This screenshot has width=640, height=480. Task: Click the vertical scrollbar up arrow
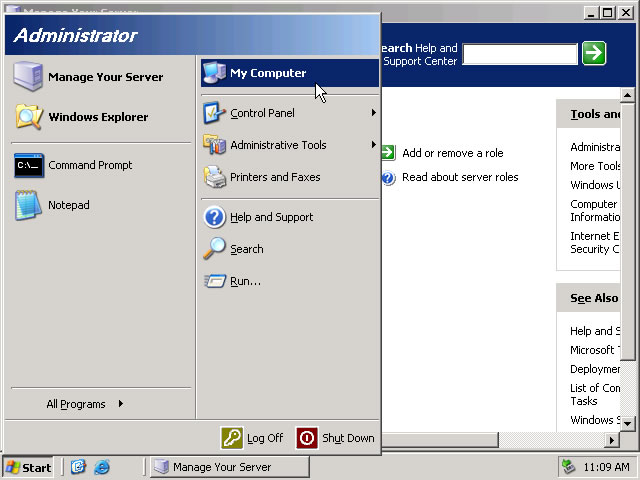627,96
